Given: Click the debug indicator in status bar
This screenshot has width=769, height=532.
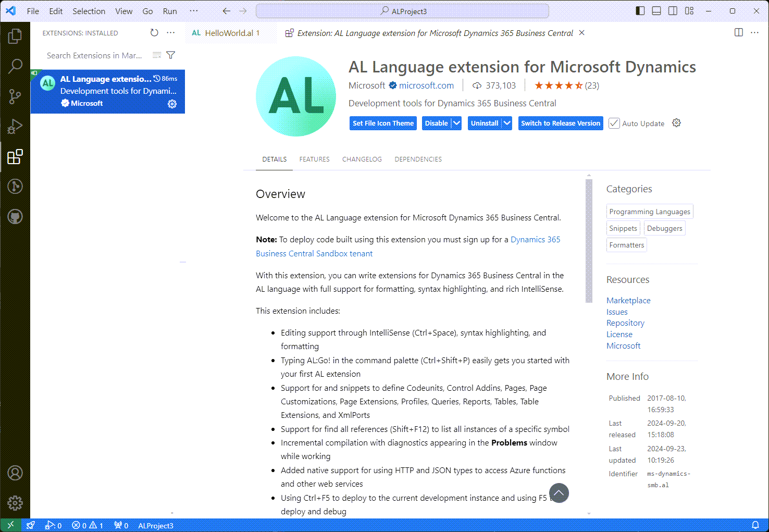Looking at the screenshot, I should tap(54, 525).
